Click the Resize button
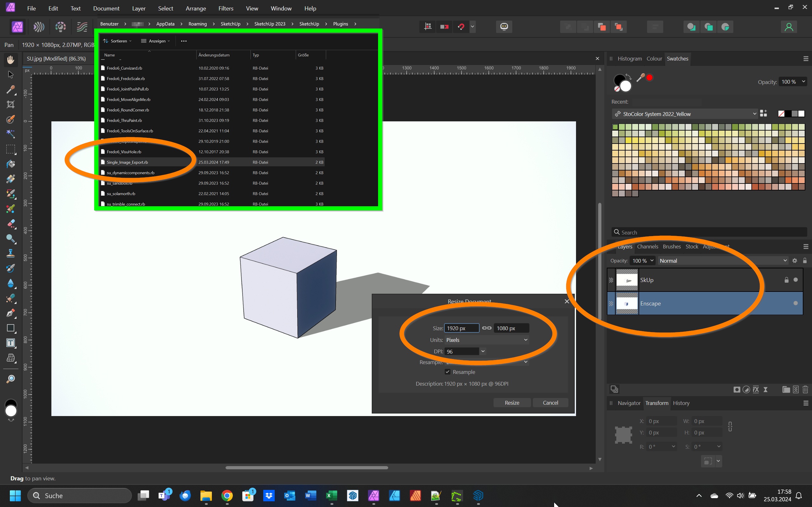 [512, 403]
